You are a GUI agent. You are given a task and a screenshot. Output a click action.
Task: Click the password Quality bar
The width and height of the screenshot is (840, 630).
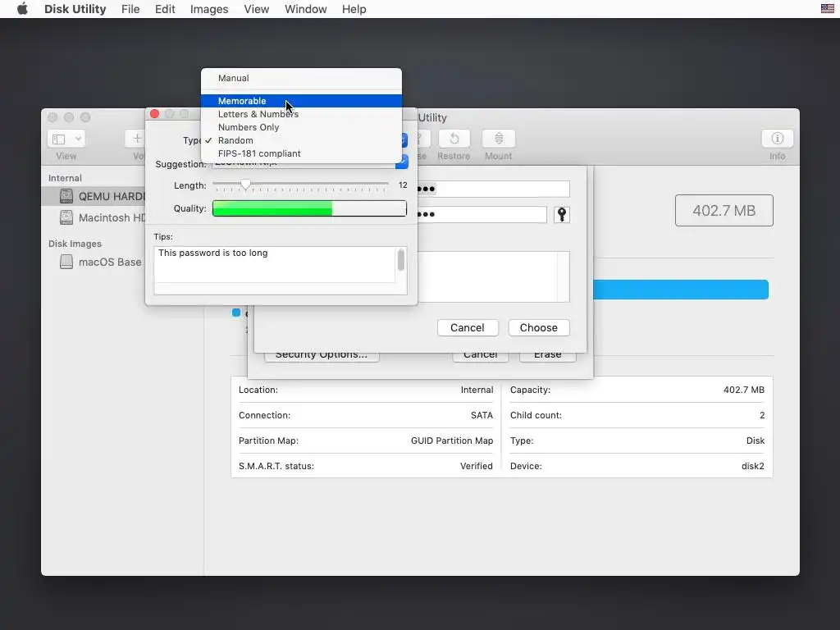(309, 208)
